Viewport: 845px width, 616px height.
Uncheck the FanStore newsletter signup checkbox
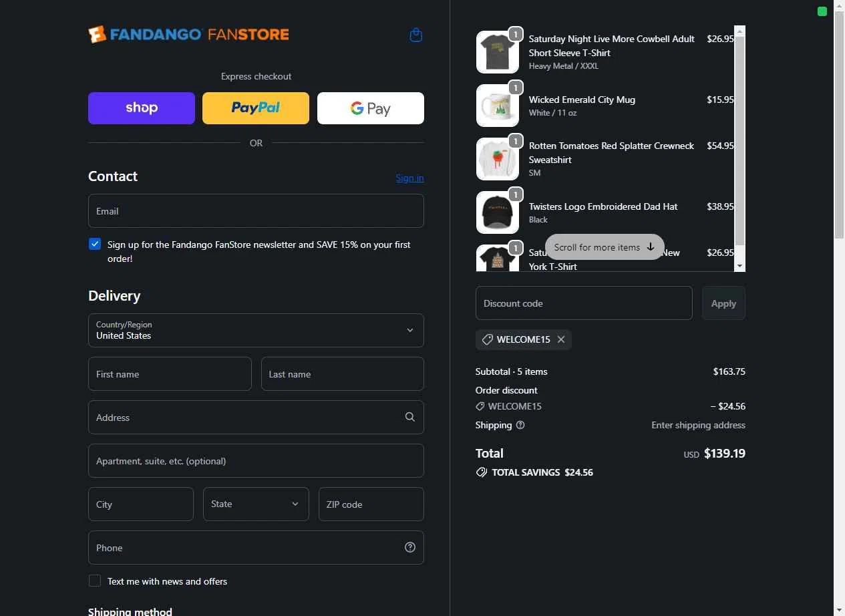click(x=95, y=244)
